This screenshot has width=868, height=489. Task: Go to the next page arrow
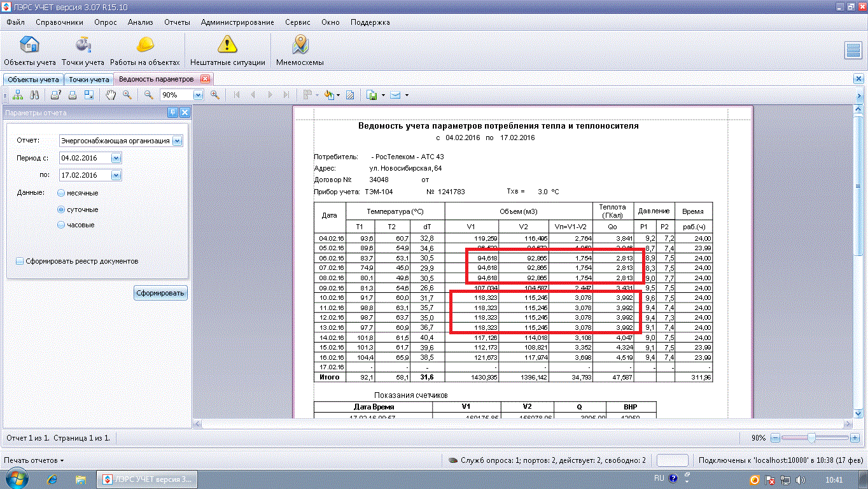tap(270, 95)
